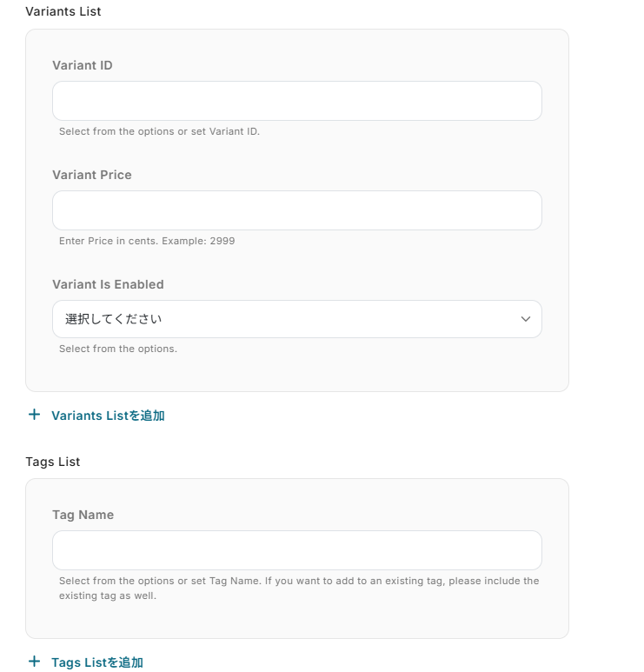Add another entry via Tags Listを追加 link

tap(97, 662)
